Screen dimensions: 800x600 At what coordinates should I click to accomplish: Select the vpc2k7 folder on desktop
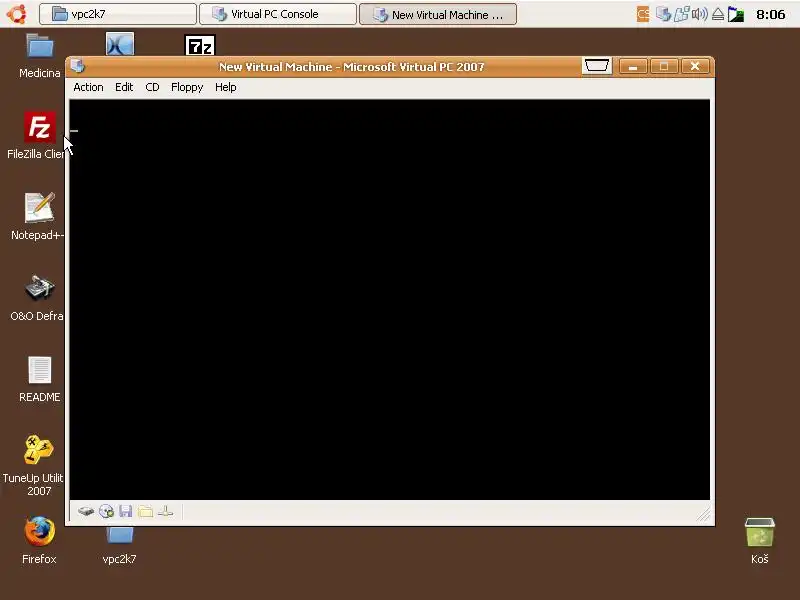tap(119, 545)
